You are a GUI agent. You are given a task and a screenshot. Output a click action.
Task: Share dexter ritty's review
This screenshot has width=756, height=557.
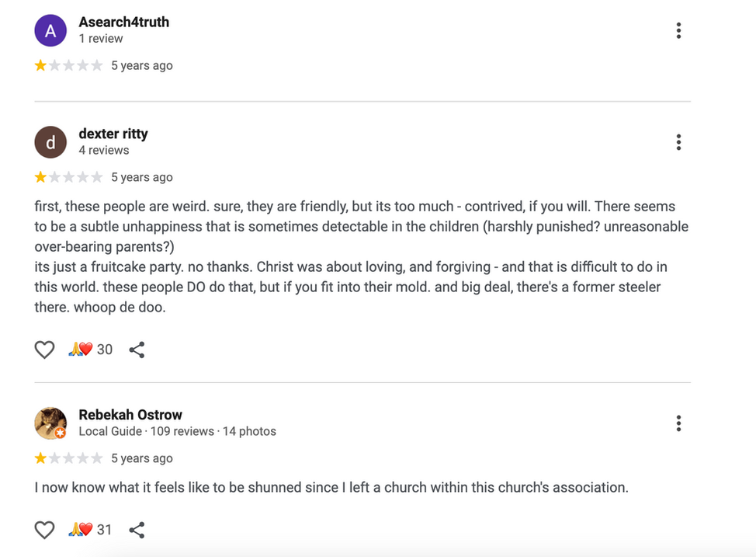coord(137,350)
